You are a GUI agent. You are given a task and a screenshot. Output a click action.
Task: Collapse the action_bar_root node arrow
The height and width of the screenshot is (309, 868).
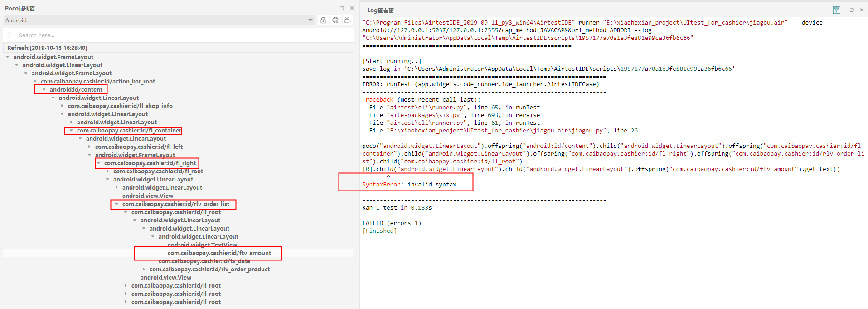(x=35, y=81)
